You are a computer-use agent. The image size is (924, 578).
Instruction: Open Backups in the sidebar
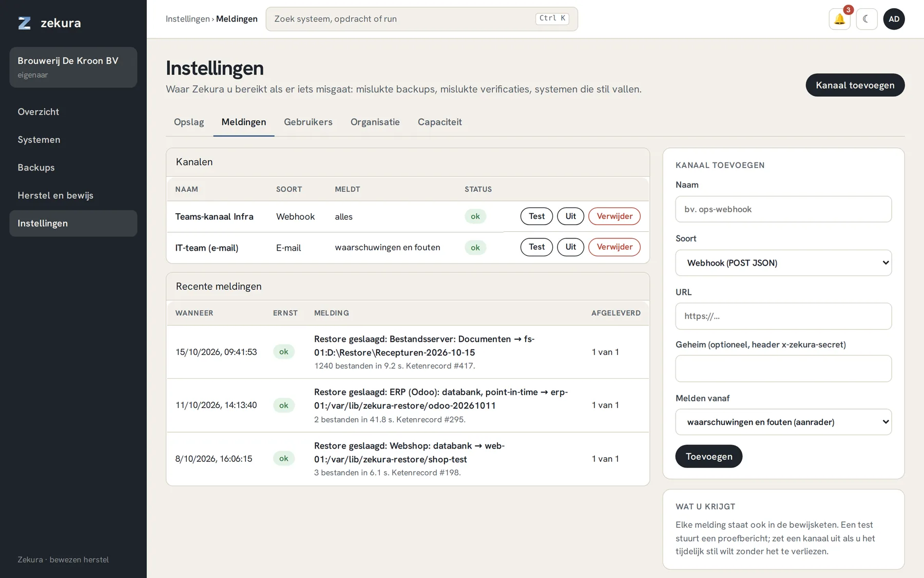coord(73,167)
